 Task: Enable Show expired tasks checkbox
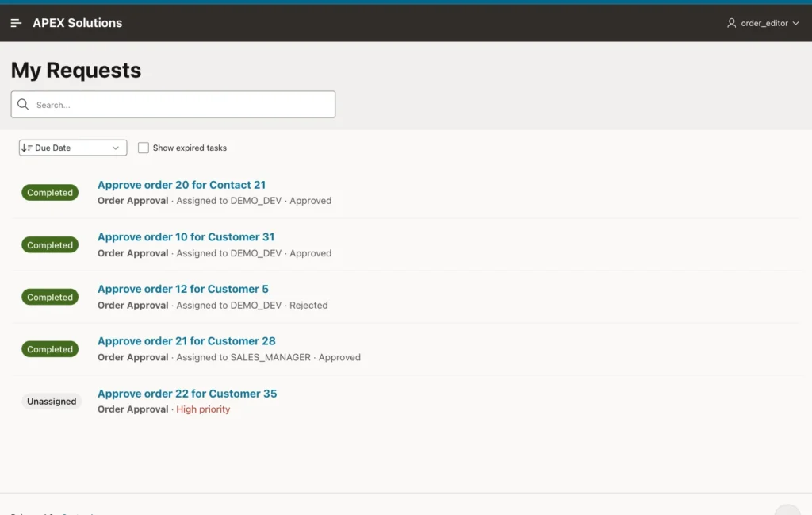point(144,148)
